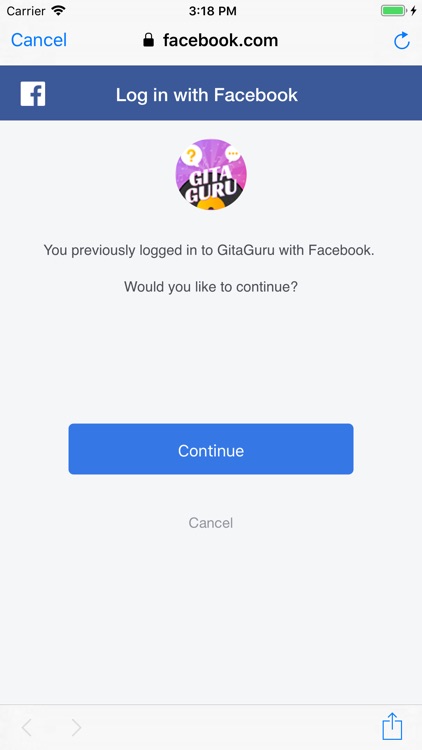Tap the padlock secure icon

(x=148, y=40)
